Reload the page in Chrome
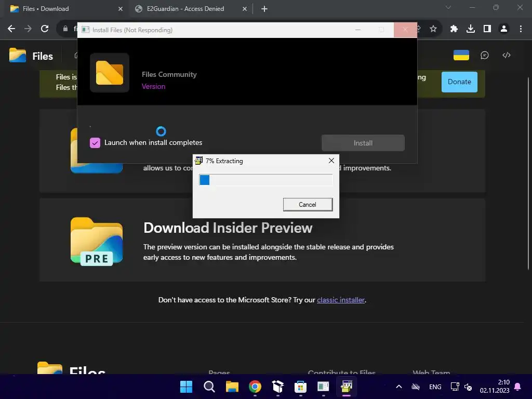The width and height of the screenshot is (532, 399). pos(45,29)
